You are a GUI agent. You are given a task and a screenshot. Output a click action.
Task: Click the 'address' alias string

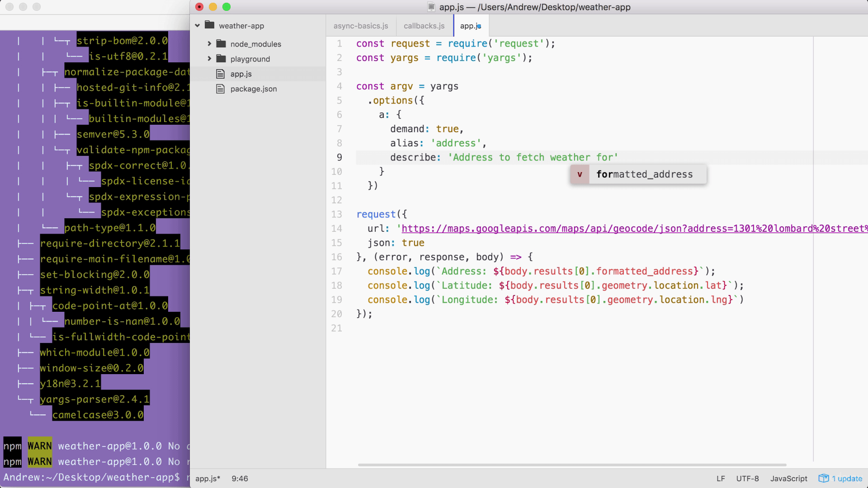[456, 143]
